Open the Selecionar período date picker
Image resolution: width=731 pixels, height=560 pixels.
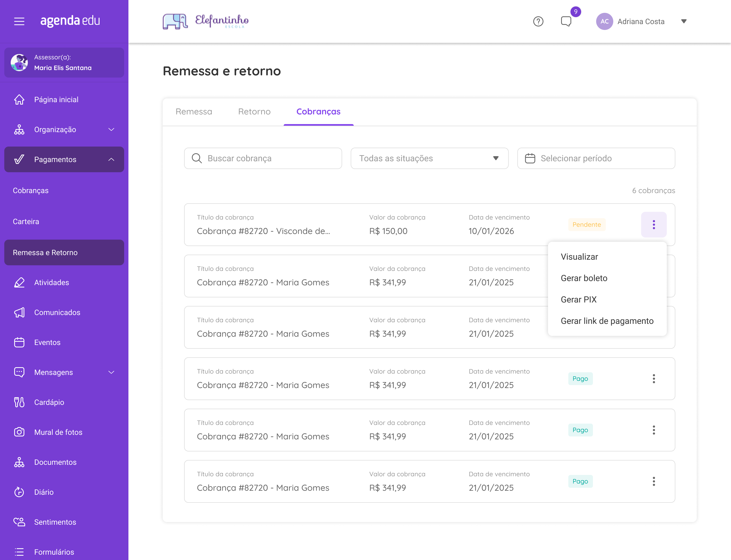coord(596,158)
